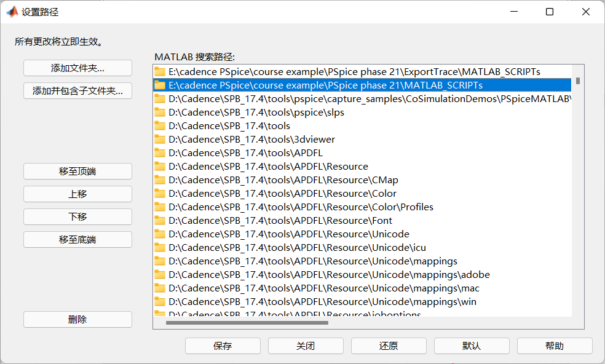
Task: Click folder icon of Unicode\icu row
Action: pos(160,247)
